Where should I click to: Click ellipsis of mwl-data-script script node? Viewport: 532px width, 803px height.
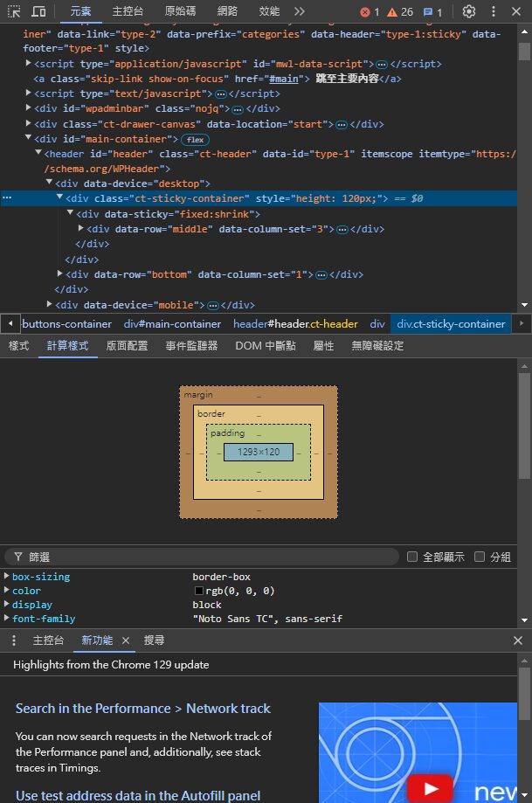(x=382, y=65)
